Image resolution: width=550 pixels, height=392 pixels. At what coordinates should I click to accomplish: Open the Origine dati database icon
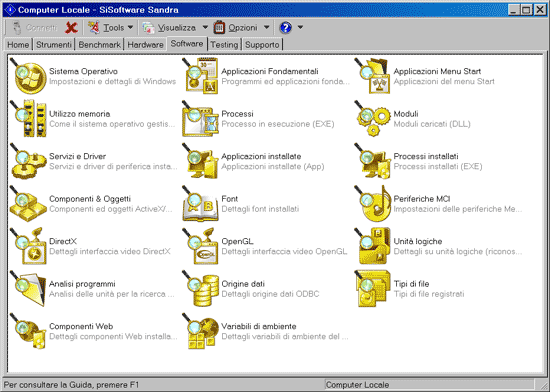(200, 289)
